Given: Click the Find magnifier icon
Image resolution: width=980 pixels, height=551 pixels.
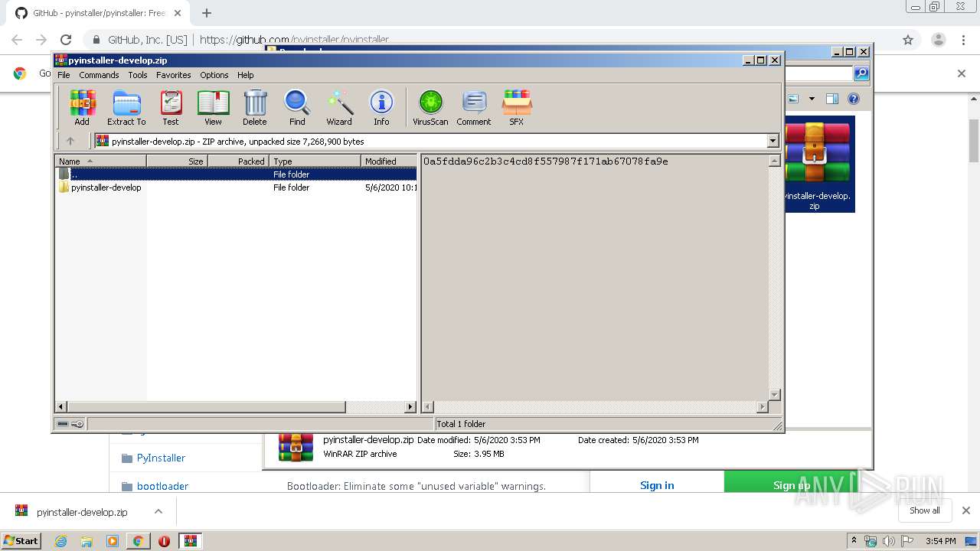Looking at the screenshot, I should [297, 108].
